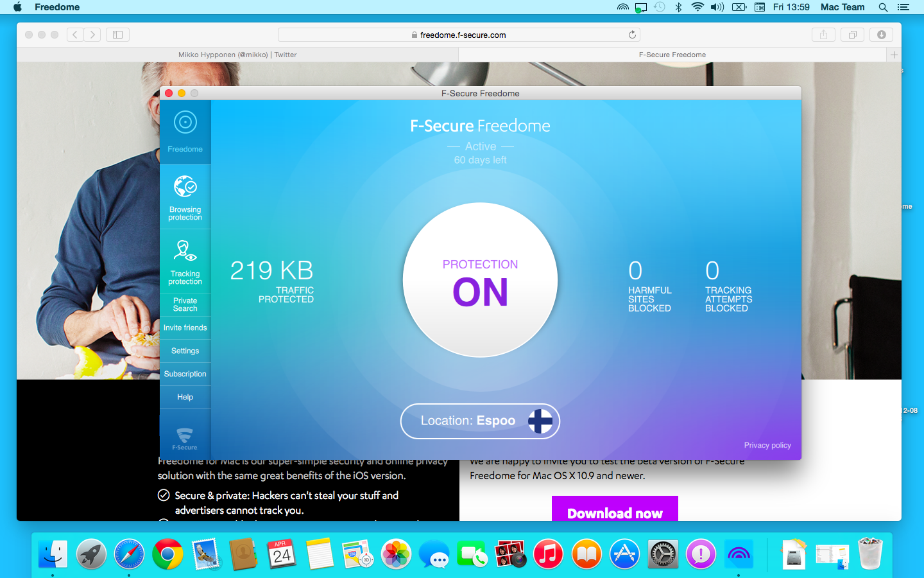The height and width of the screenshot is (578, 924).
Task: Click the Safari back button
Action: (75, 35)
